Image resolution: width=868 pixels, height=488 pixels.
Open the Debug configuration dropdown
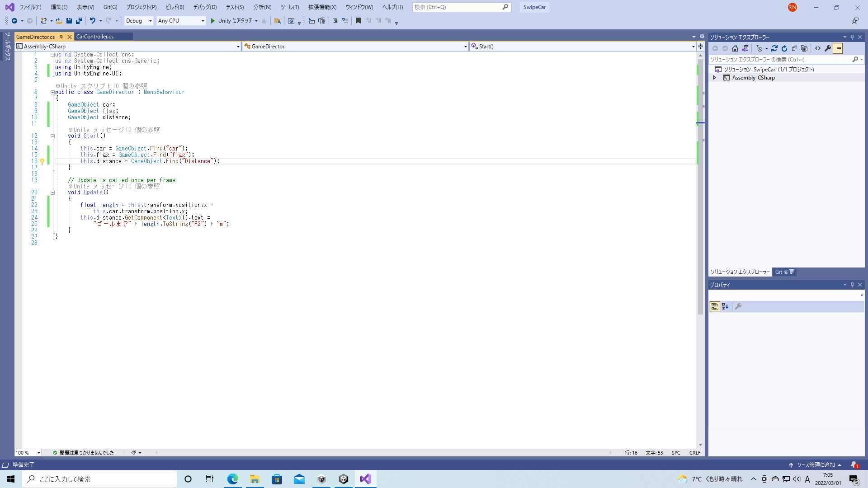point(139,21)
